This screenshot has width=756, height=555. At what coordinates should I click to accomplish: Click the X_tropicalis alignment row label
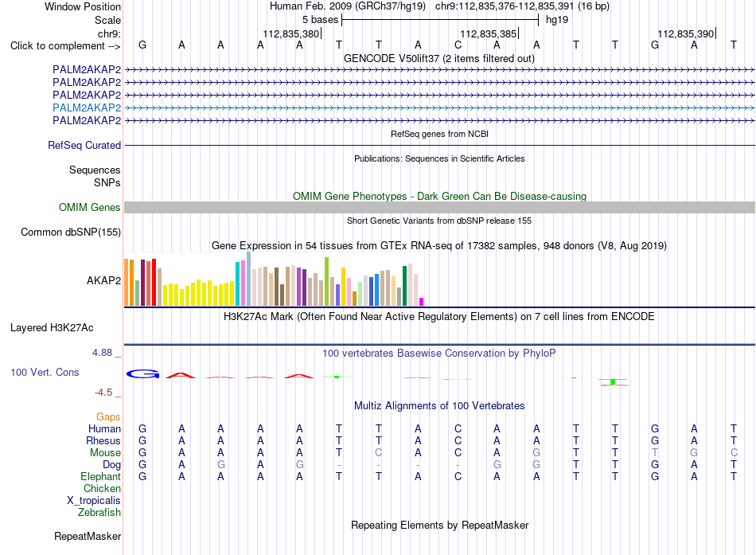pos(94,501)
